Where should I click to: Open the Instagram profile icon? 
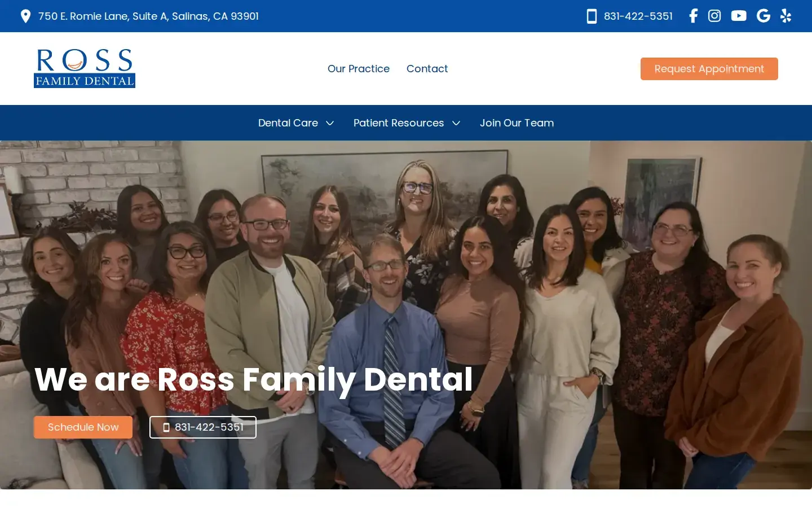(x=714, y=16)
